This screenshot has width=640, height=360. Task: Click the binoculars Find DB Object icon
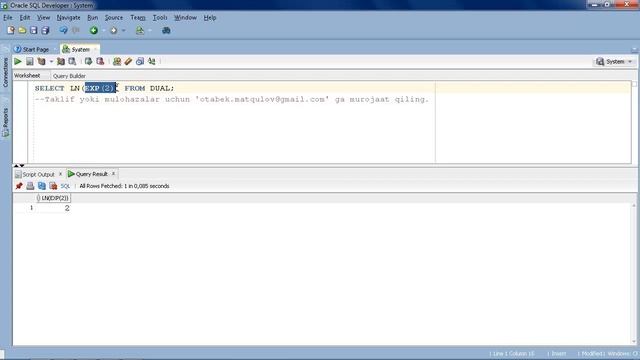(x=166, y=30)
